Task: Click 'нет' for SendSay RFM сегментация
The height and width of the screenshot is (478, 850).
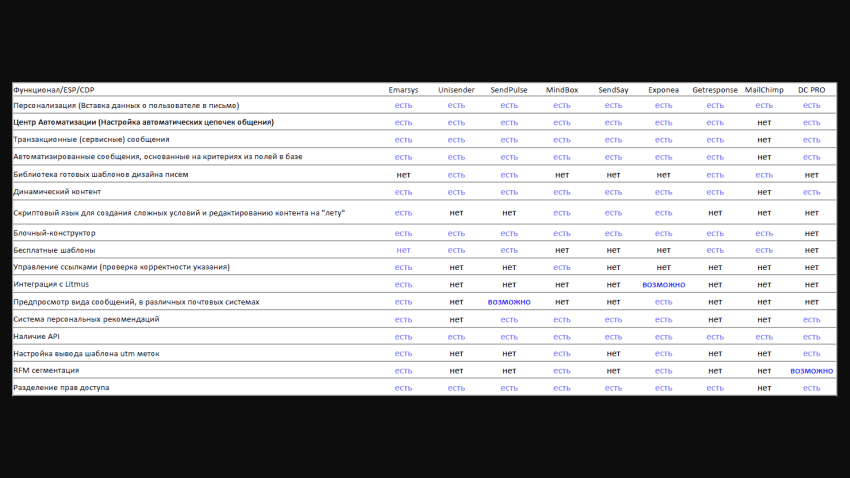Action: click(x=614, y=371)
